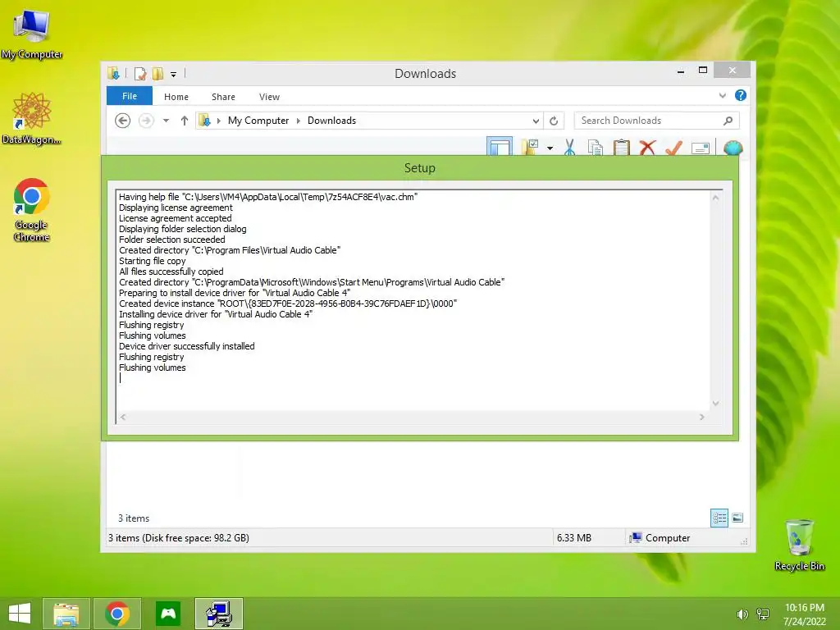The width and height of the screenshot is (840, 630).
Task: Open the green Xbox Games taskbar app
Action: (168, 614)
